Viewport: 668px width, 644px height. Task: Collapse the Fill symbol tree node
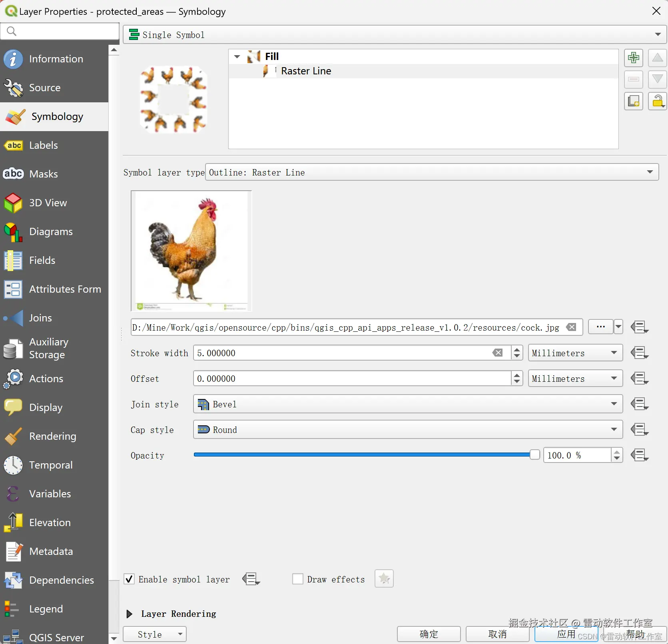(237, 57)
